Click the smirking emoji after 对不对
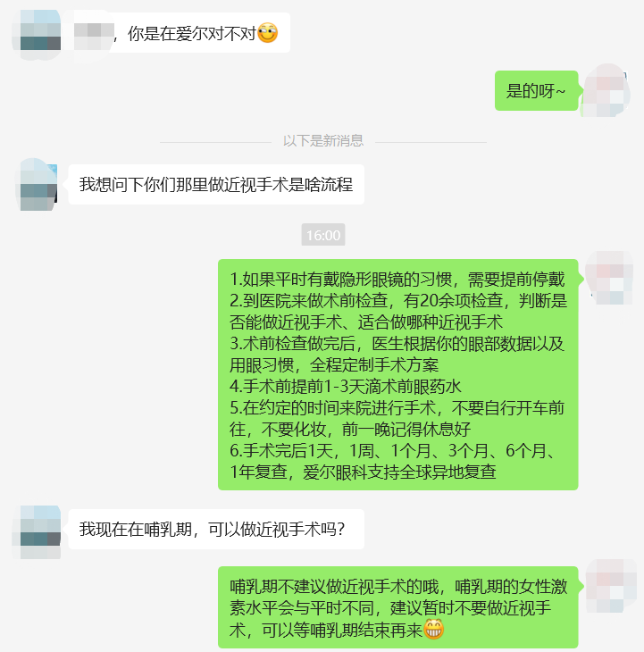 click(x=267, y=33)
